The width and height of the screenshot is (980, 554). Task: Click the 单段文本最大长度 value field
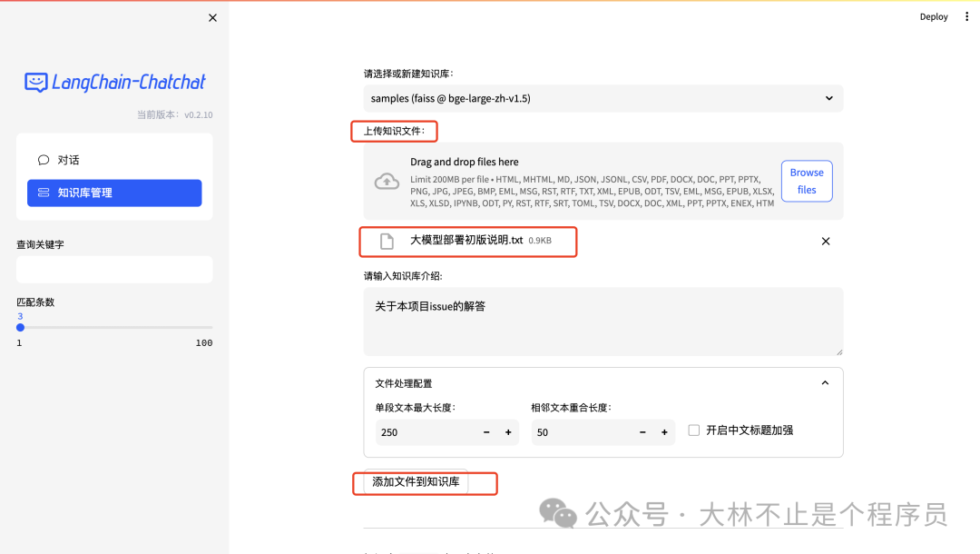(x=426, y=432)
